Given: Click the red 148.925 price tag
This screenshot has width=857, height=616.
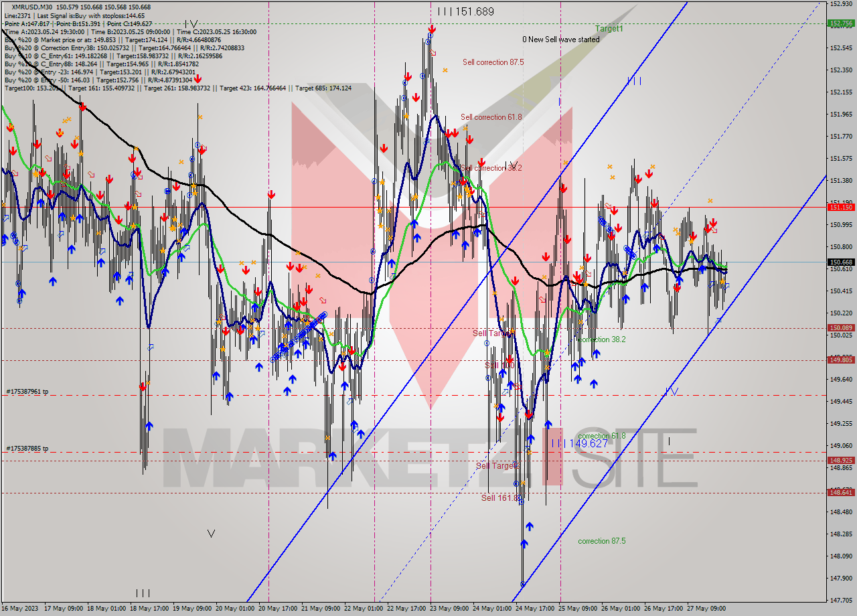Looking at the screenshot, I should click(841, 460).
